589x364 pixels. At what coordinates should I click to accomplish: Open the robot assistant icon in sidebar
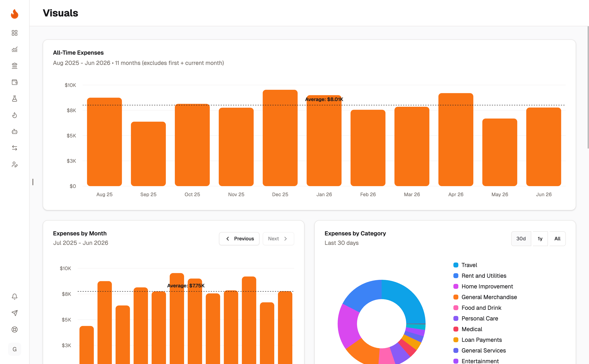pos(15,132)
